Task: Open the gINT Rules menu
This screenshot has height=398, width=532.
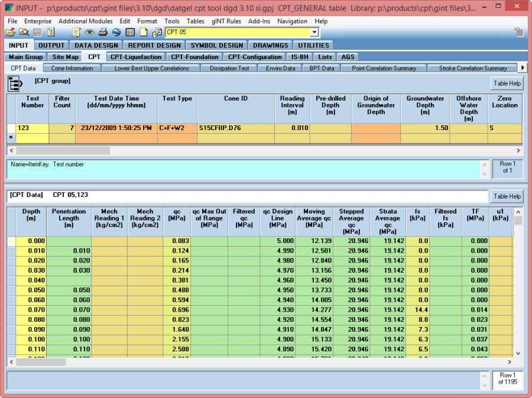Action: point(226,21)
